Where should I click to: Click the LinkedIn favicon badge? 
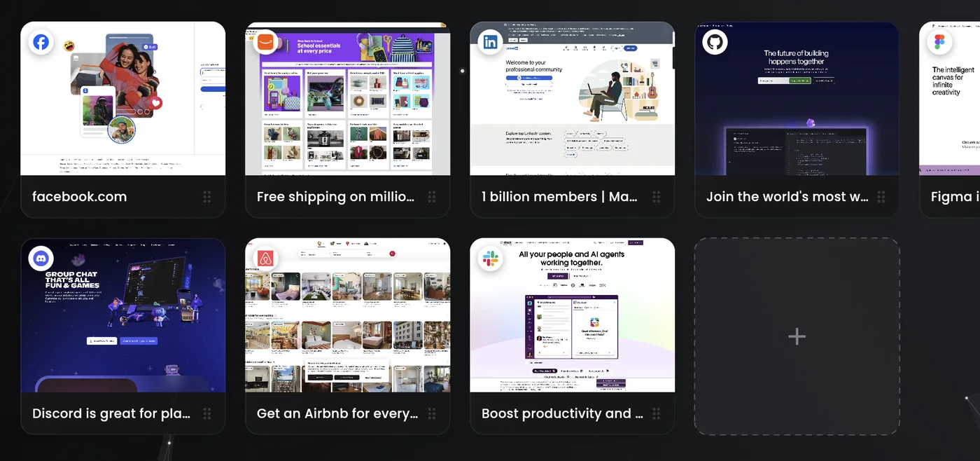tap(490, 42)
